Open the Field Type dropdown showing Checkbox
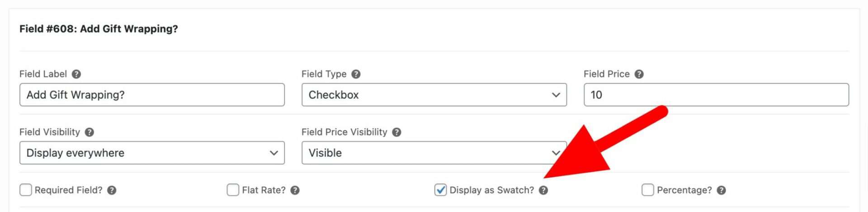 pos(434,95)
